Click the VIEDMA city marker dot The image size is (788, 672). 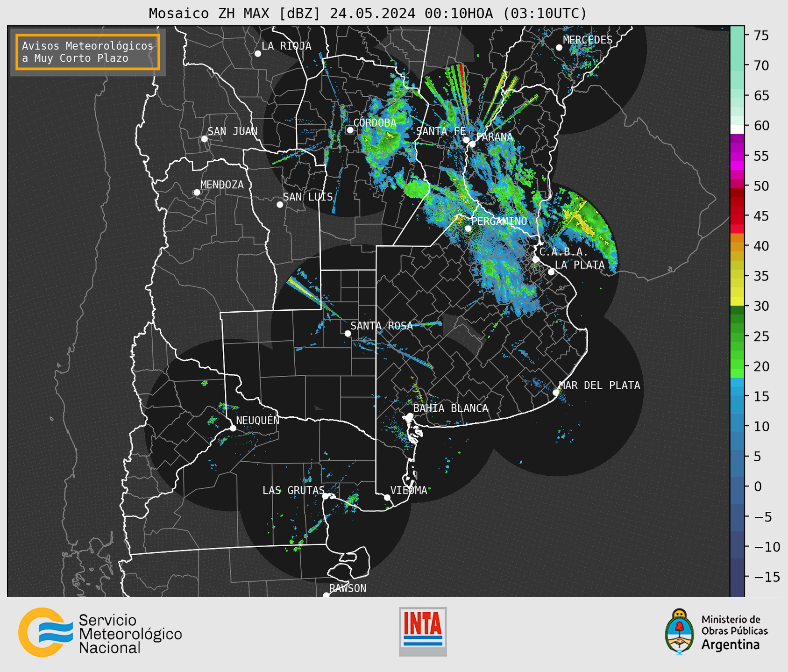(387, 497)
